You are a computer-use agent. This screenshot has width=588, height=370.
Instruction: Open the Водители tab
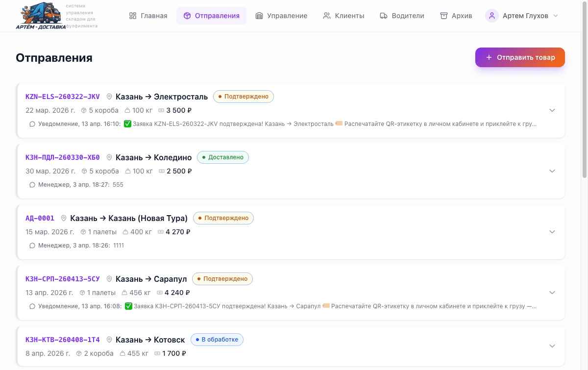(x=402, y=16)
